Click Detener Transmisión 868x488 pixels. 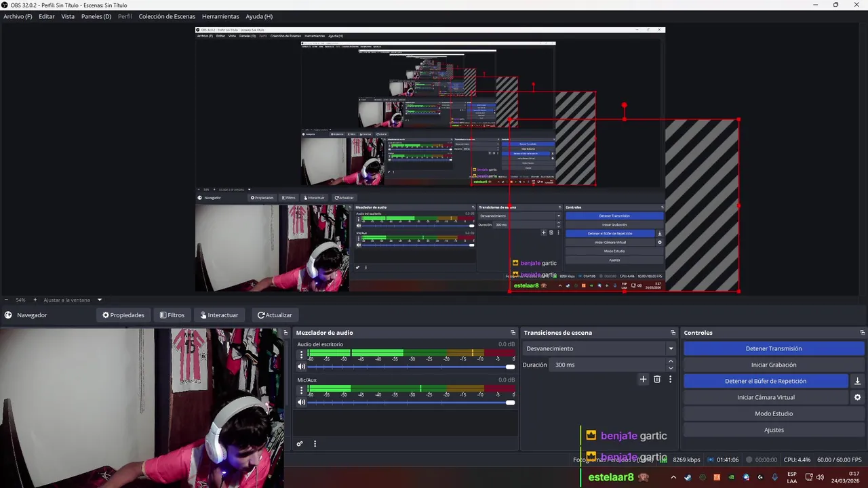[x=774, y=348]
